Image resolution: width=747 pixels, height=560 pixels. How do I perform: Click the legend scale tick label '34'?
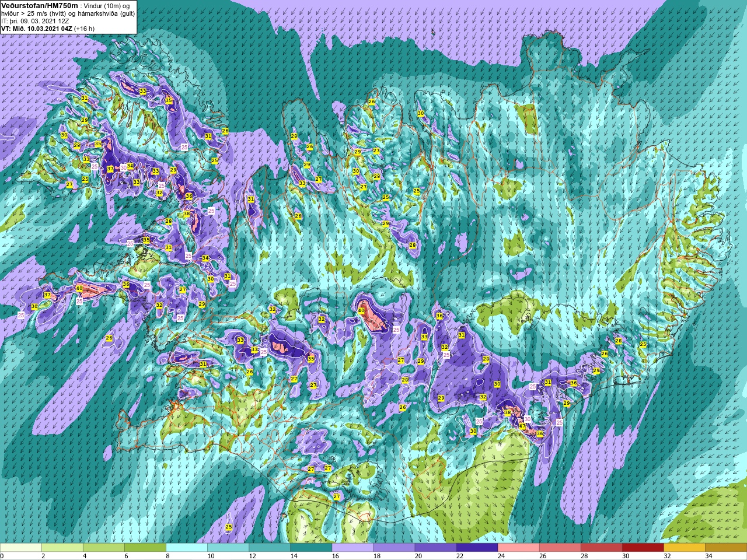pyautogui.click(x=708, y=556)
